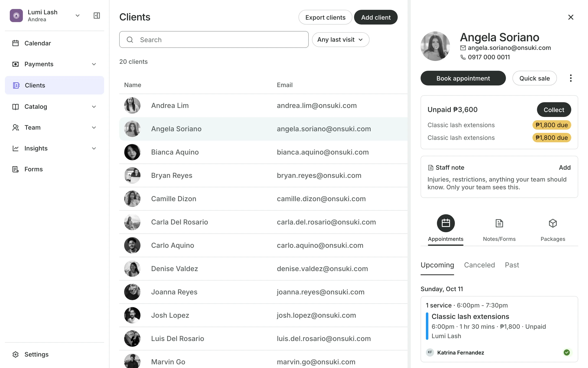Screen dimensions: 588x368
Task: Click the search magnifier icon
Action: (130, 40)
